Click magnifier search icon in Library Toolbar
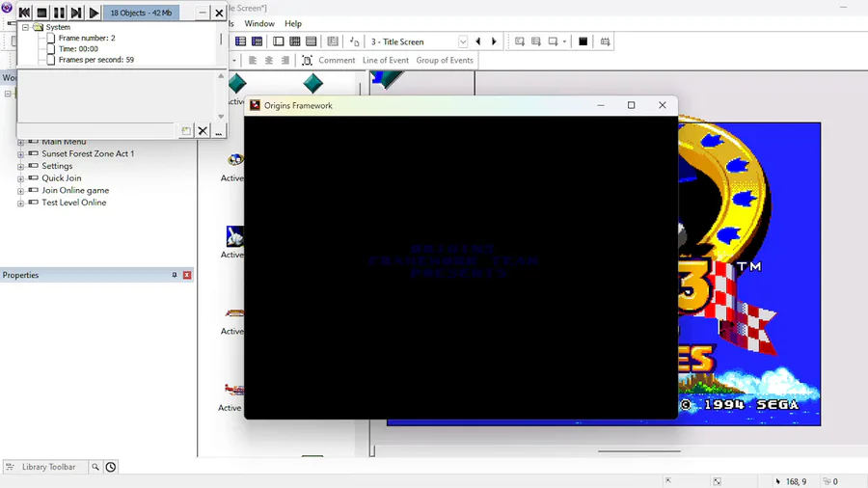 (x=95, y=467)
